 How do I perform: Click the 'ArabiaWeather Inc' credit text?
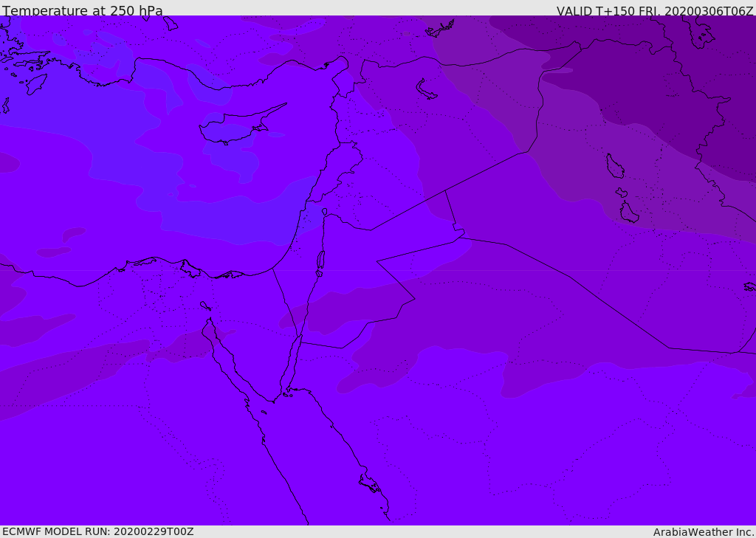[x=703, y=532]
